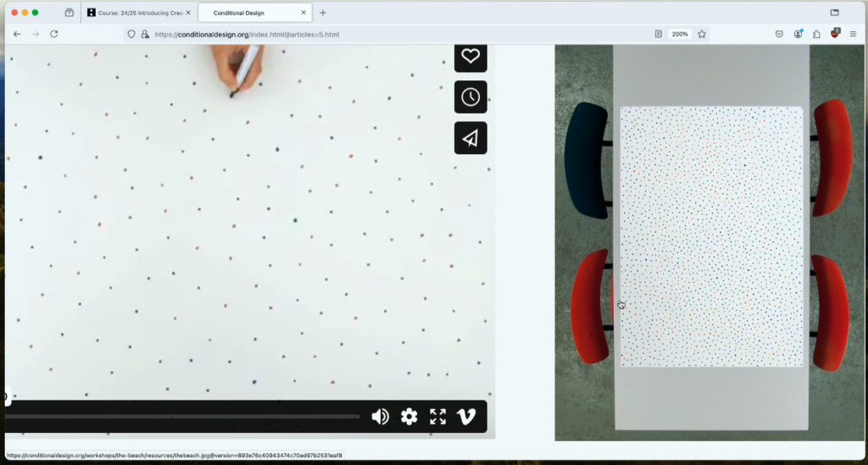Viewport: 868px width, 465px height.
Task: Open the Firefox hamburger application menu
Action: (x=853, y=34)
